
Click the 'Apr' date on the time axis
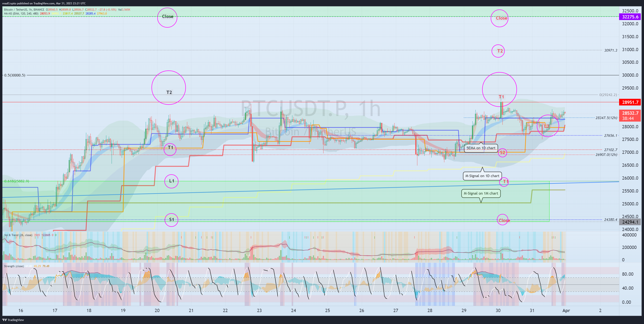click(x=566, y=311)
